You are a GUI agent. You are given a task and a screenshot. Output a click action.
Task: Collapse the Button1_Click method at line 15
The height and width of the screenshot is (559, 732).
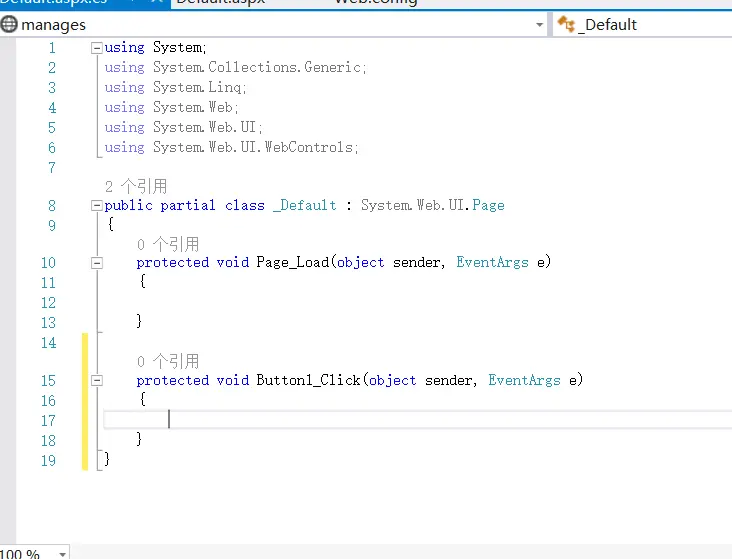click(97, 381)
